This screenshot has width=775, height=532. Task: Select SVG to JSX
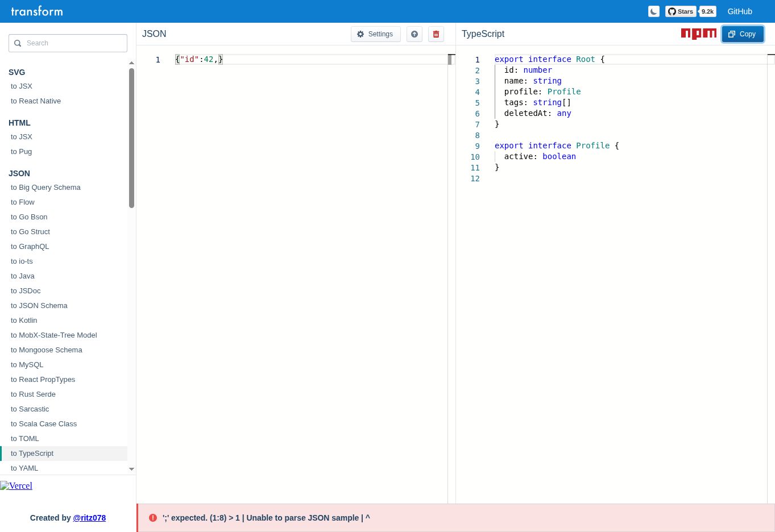click(x=22, y=86)
